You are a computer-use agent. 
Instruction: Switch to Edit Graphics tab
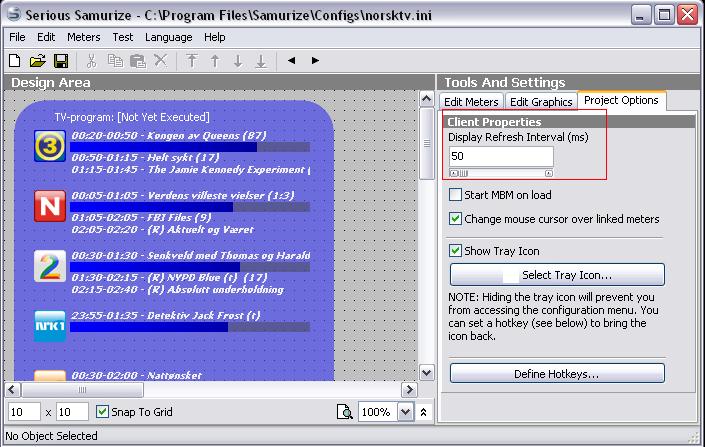tap(541, 102)
